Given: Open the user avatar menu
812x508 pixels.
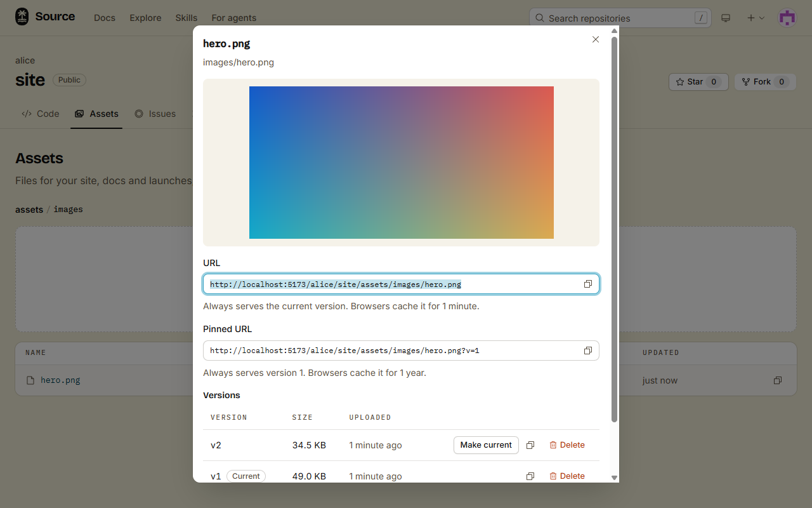Looking at the screenshot, I should [787, 18].
